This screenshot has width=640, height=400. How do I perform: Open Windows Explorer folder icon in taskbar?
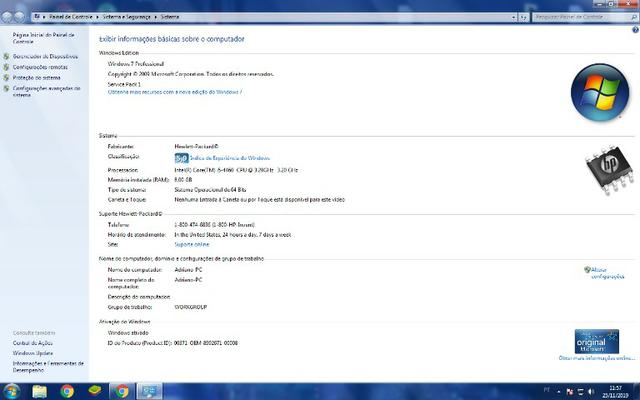point(40,391)
